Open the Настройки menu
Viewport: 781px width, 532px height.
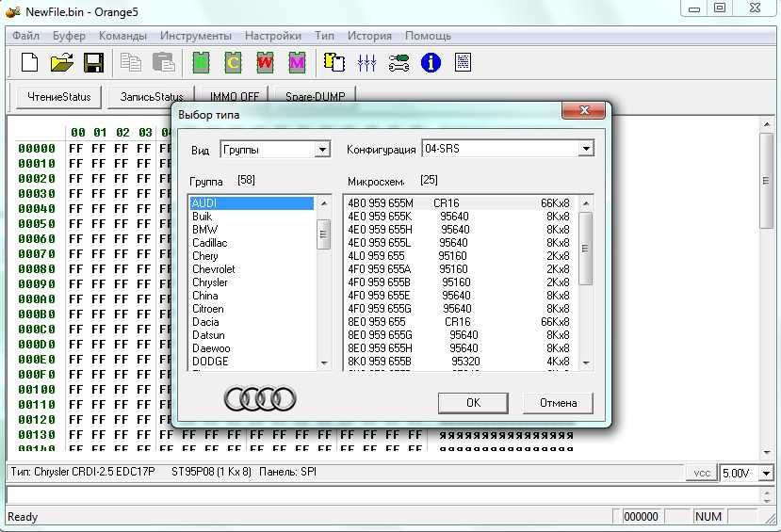coord(272,36)
